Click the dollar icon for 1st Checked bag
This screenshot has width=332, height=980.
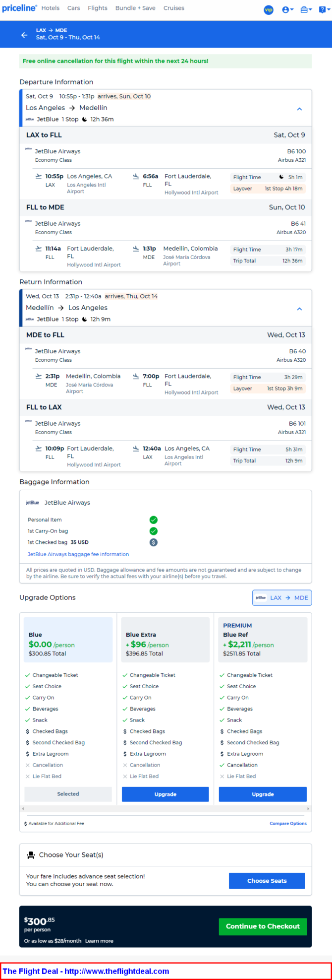coord(154,542)
